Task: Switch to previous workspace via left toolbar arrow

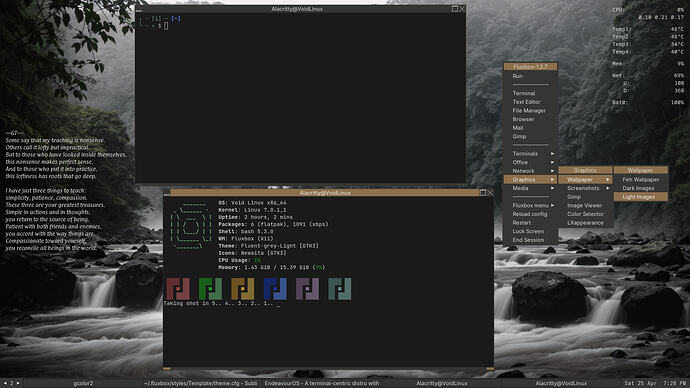Action: (x=5, y=383)
